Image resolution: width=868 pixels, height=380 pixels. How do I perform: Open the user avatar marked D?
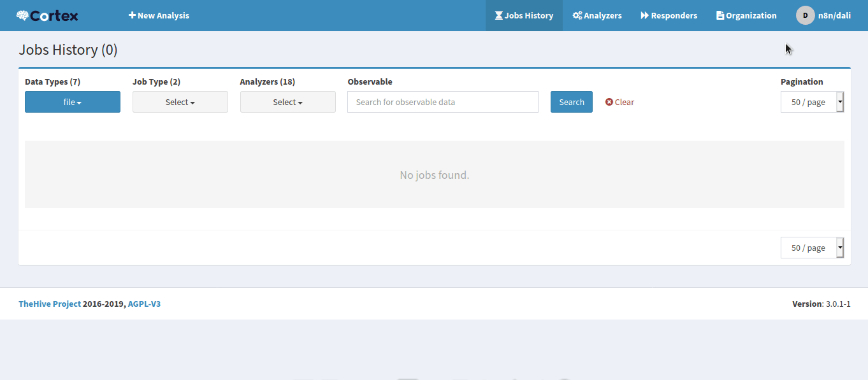click(805, 15)
